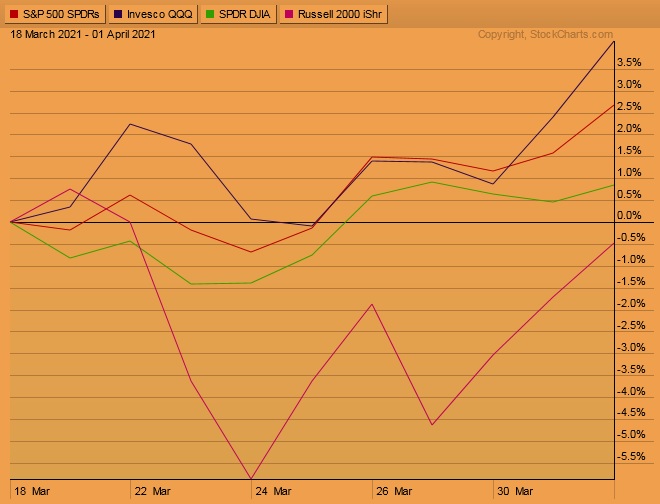Click the '24 Mar' x-axis label
Viewport: 660px width, 504px height.
tap(274, 491)
